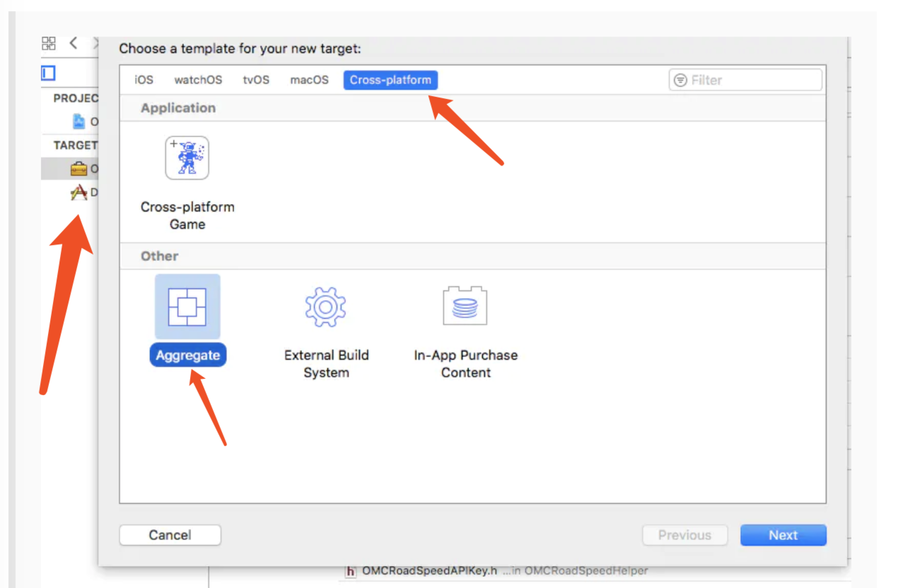Viewport: 898px width, 588px height.
Task: Switch to the watchOS tab
Action: click(x=198, y=80)
